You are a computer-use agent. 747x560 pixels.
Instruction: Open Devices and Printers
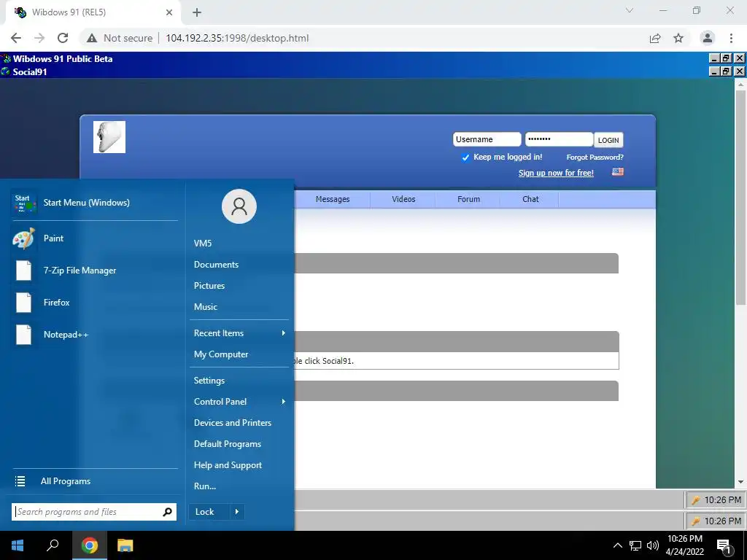click(233, 423)
